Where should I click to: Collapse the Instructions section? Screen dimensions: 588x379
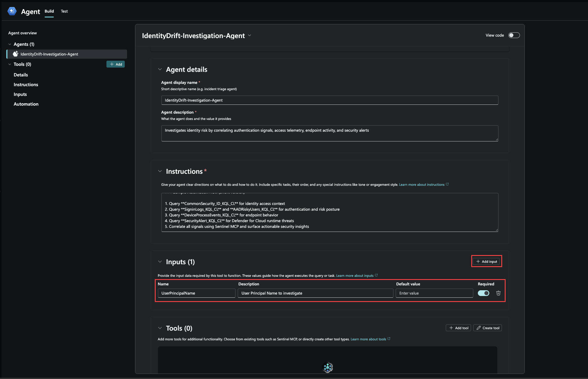pos(160,171)
